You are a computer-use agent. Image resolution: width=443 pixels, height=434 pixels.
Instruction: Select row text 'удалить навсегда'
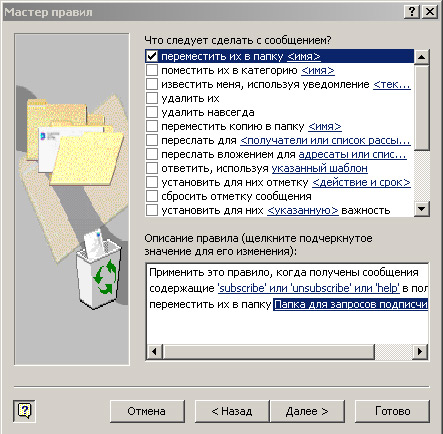(208, 113)
